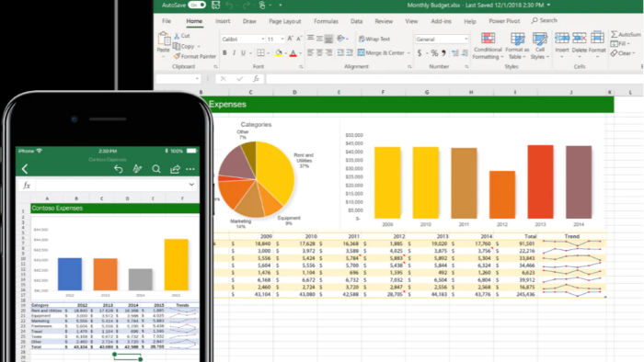The height and width of the screenshot is (362, 644).
Task: Click the Delete cells button
Action: tap(580, 45)
